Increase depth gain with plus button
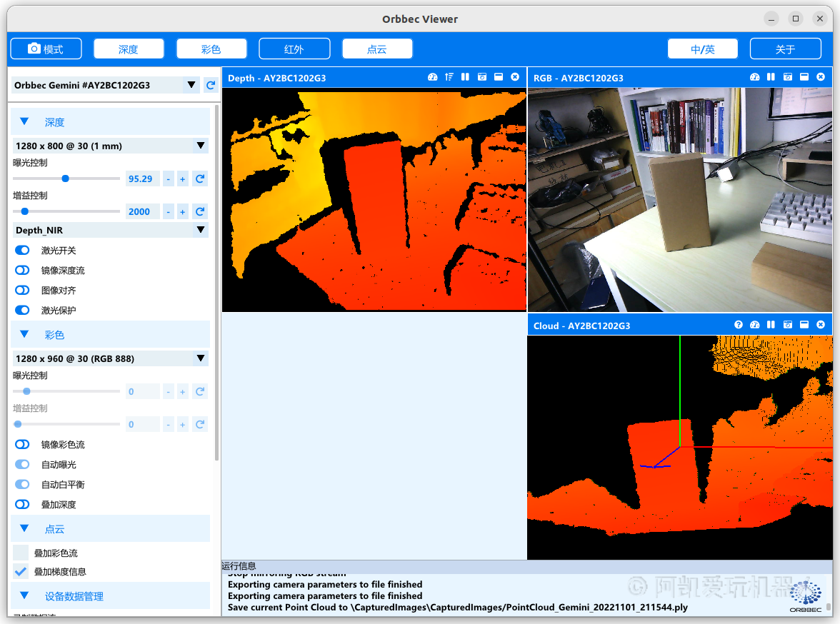The height and width of the screenshot is (624, 840). 183,211
